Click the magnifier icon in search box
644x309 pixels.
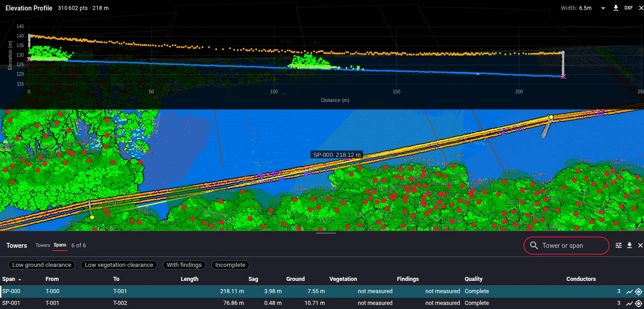[x=534, y=246]
